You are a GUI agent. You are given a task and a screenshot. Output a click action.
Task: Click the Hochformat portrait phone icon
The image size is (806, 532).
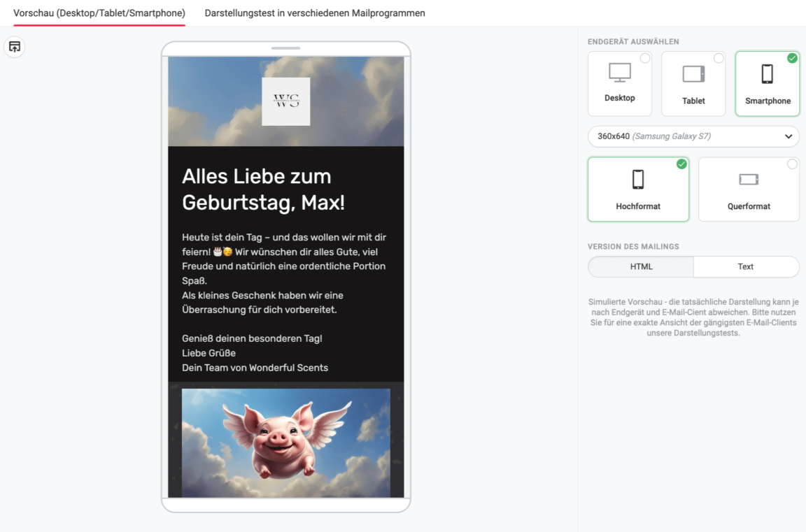[638, 180]
